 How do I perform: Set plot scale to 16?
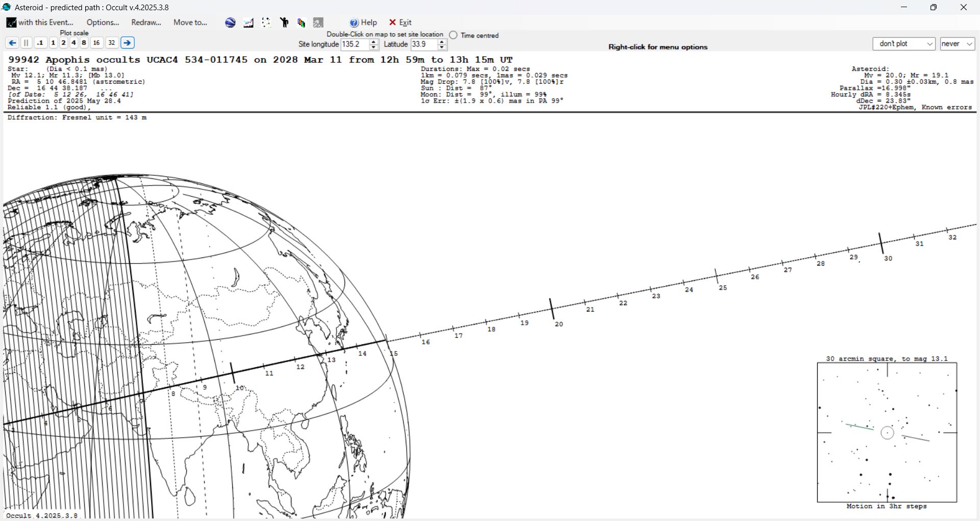coord(96,43)
